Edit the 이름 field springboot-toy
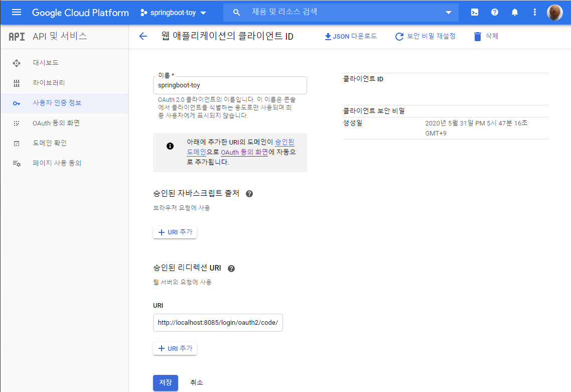This screenshot has height=392, width=571. (x=230, y=85)
